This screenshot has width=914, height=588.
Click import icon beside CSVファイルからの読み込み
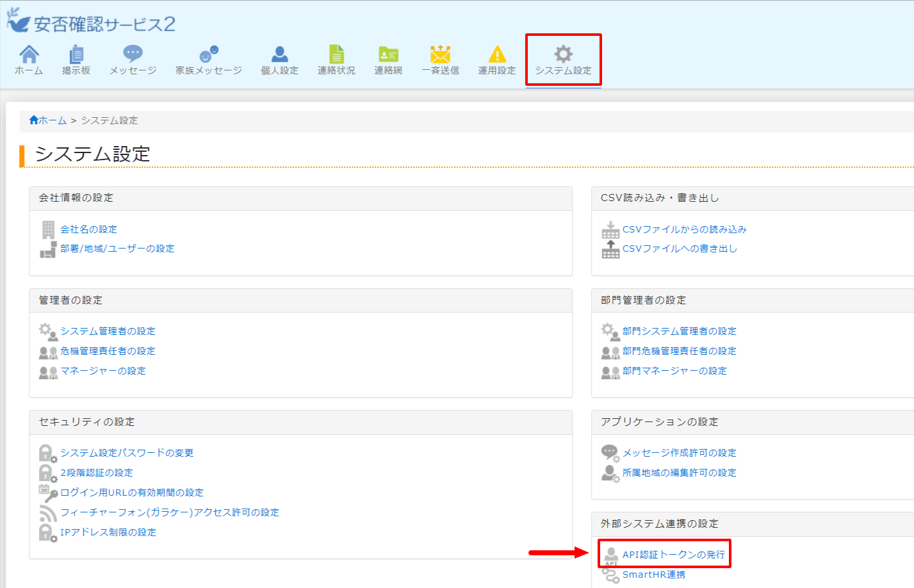[611, 229]
